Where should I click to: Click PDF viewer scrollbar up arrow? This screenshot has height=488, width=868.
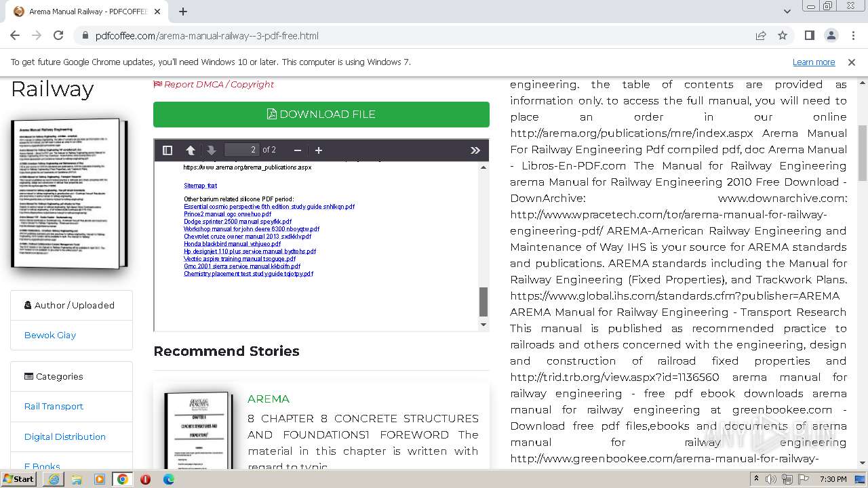[484, 167]
